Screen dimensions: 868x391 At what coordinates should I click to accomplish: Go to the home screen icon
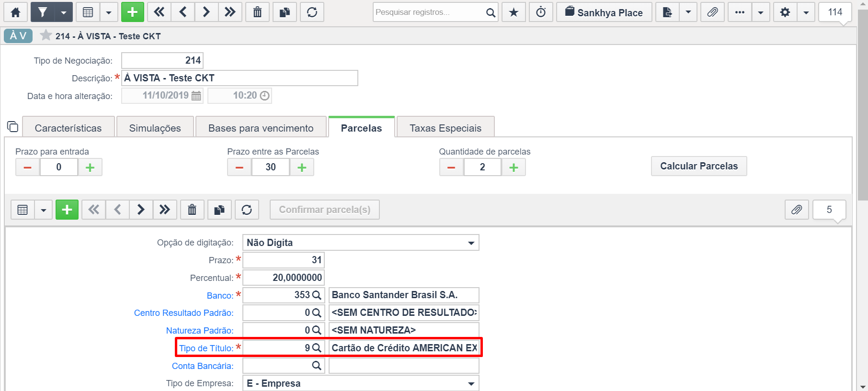(x=15, y=12)
